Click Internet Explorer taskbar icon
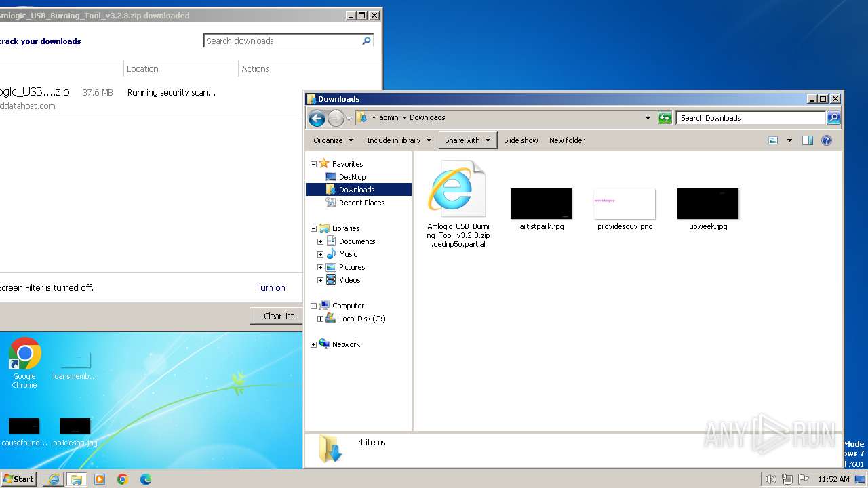Image resolution: width=868 pixels, height=488 pixels. (54, 479)
